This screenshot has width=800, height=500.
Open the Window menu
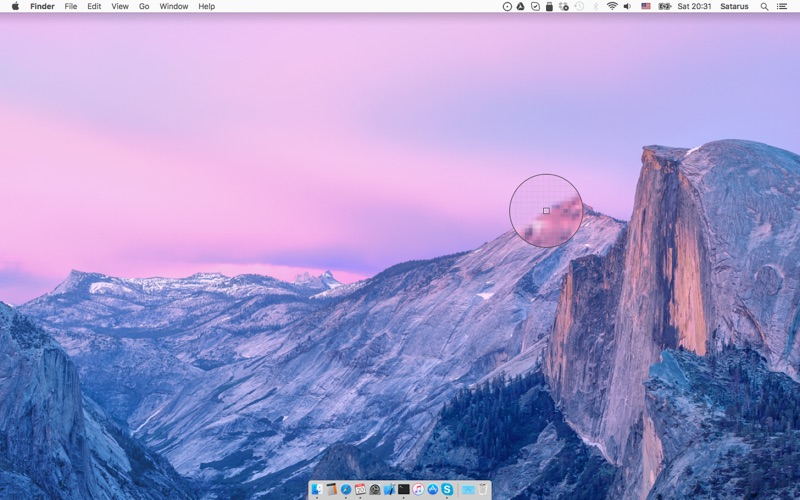pyautogui.click(x=173, y=6)
